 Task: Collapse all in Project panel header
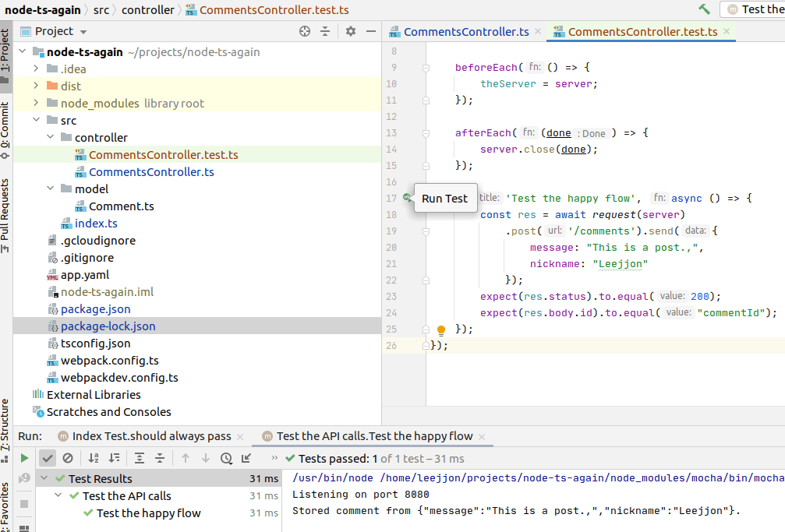(x=325, y=31)
